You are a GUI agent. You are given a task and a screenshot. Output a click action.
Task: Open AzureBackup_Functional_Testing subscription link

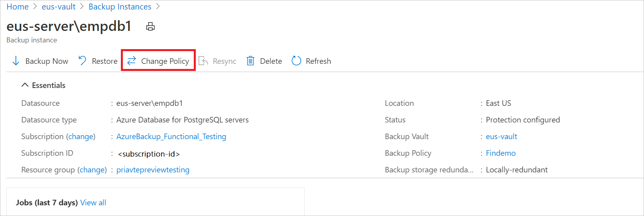171,137
